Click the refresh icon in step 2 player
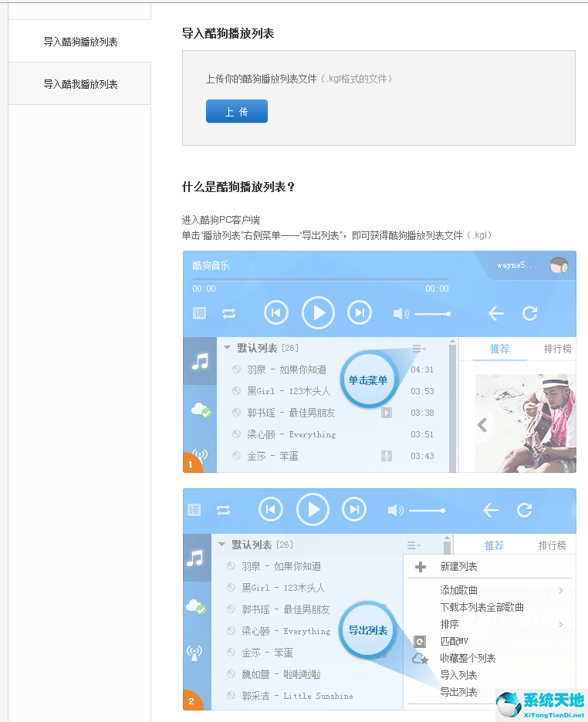 (x=525, y=510)
